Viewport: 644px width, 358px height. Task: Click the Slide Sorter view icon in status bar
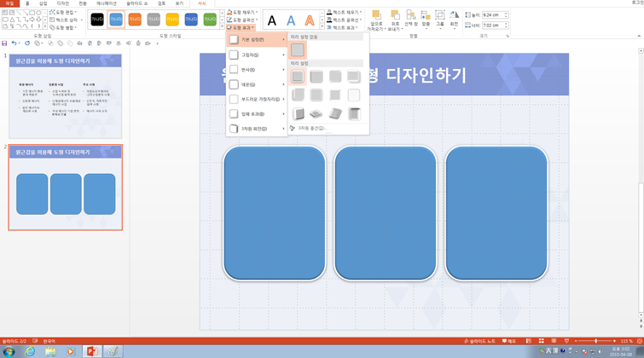click(542, 341)
